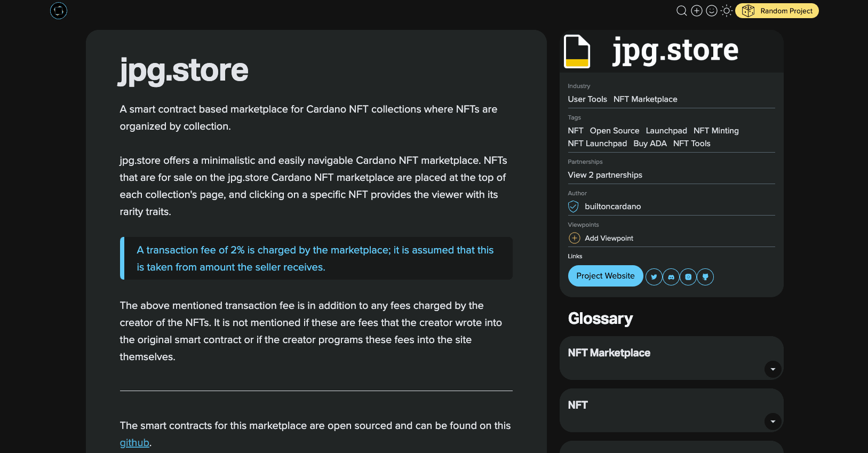Click the third social link icon
Screen dimensions: 868x453
(688, 277)
